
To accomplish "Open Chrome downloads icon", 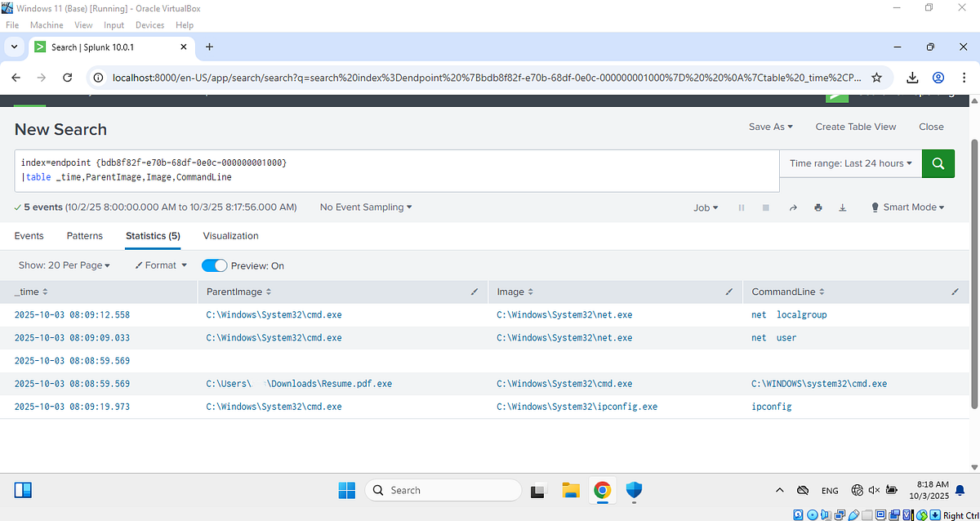I will coord(913,78).
